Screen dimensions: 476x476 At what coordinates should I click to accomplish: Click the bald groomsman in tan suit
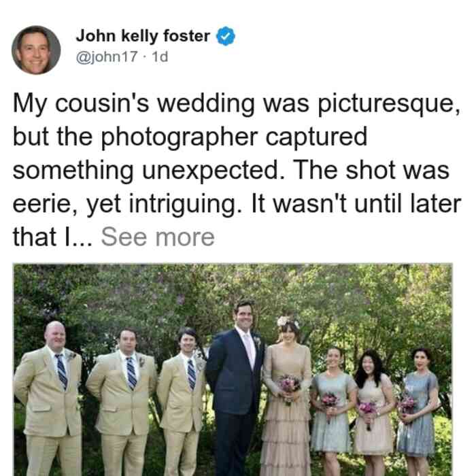(48, 399)
